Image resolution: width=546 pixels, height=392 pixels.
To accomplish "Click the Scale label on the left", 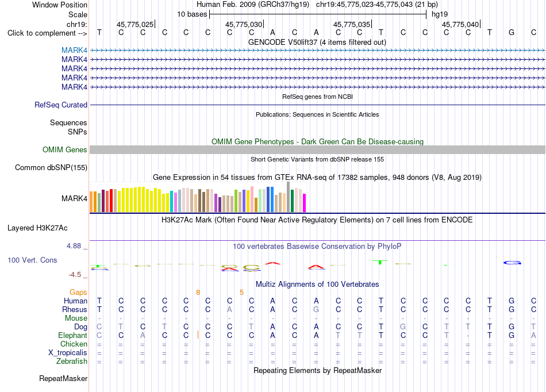I will pyautogui.click(x=78, y=14).
